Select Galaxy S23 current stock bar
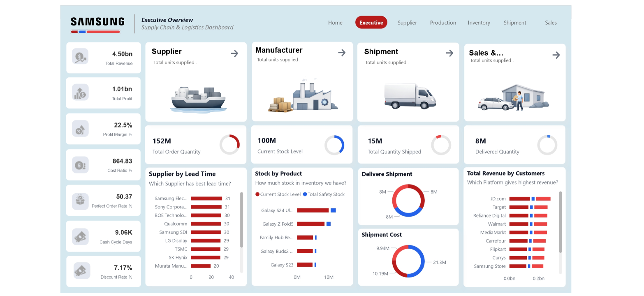Image resolution: width=644 pixels, height=296 pixels. (305, 265)
